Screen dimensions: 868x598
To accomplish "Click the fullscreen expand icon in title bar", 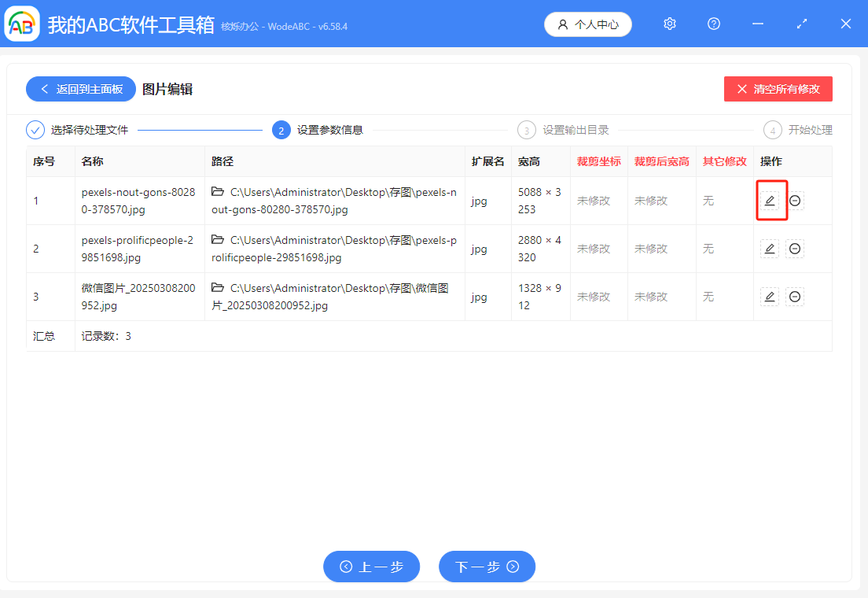I will click(x=802, y=24).
